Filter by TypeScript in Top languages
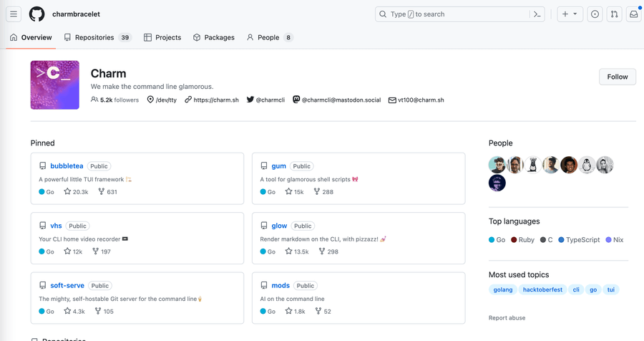Viewport: 644px width, 341px height. [579, 240]
